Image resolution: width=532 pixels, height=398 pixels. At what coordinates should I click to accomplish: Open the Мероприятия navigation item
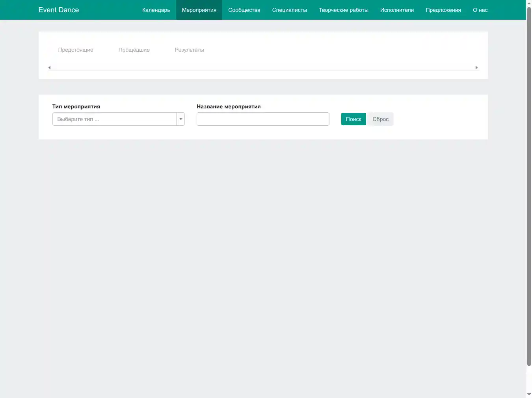[199, 10]
